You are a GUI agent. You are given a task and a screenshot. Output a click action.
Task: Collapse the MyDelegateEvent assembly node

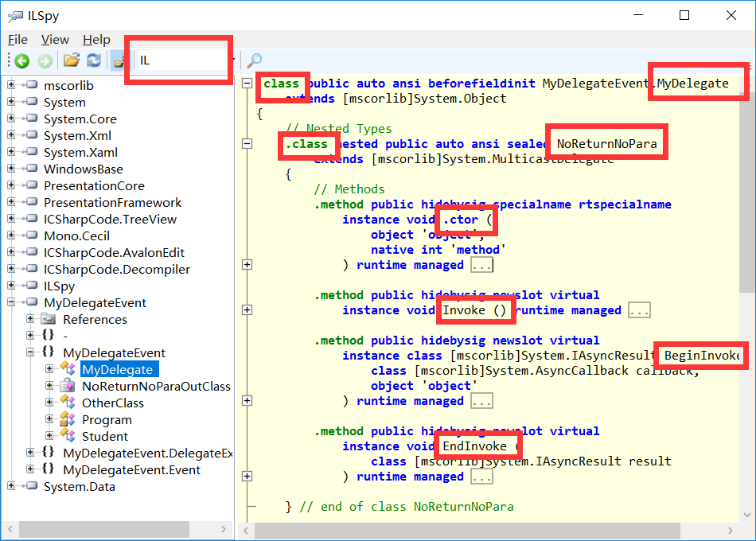point(11,302)
